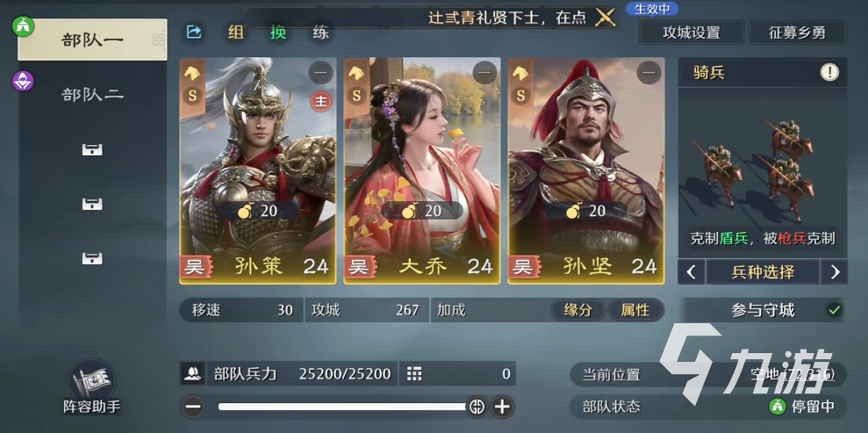Open the 阵容助手 lineup assistant
Image resolution: width=868 pixels, height=433 pixels.
coord(92,387)
